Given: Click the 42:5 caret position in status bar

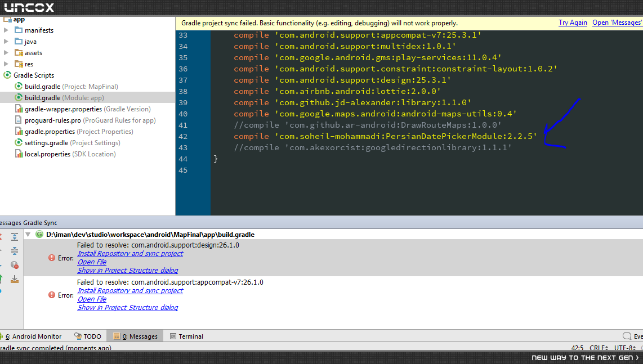Looking at the screenshot, I should (x=577, y=348).
